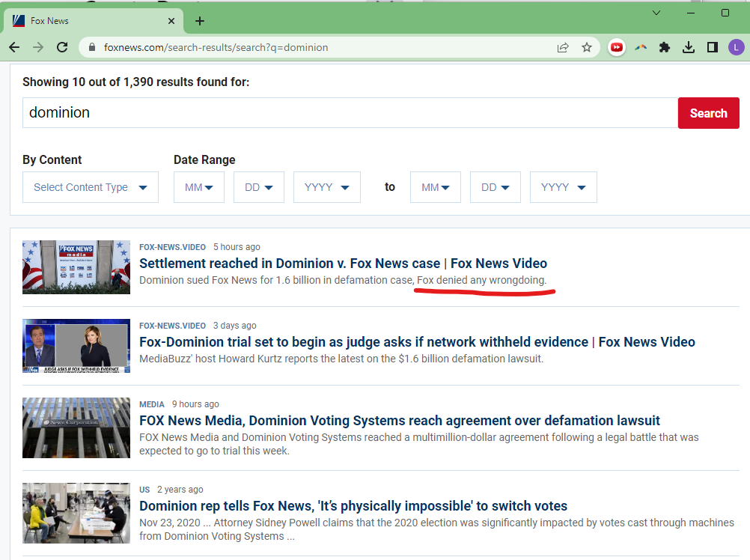Open the Settlement reached in Dominion headline
Image resolution: width=750 pixels, height=560 pixels.
pos(343,264)
